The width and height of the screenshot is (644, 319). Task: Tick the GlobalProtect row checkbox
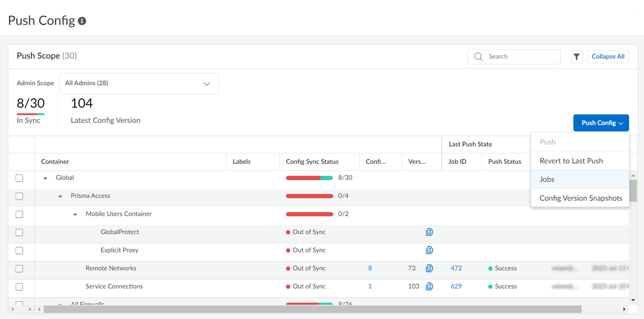(19, 233)
